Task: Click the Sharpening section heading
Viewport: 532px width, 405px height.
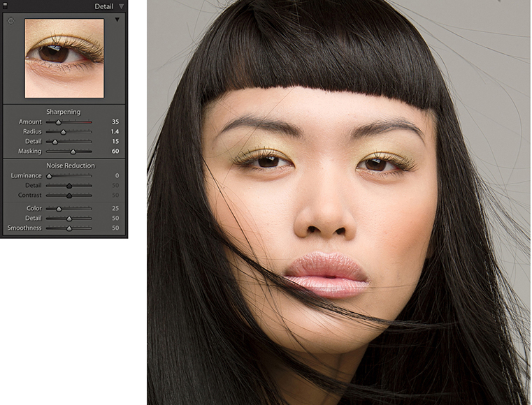Action: (x=64, y=112)
